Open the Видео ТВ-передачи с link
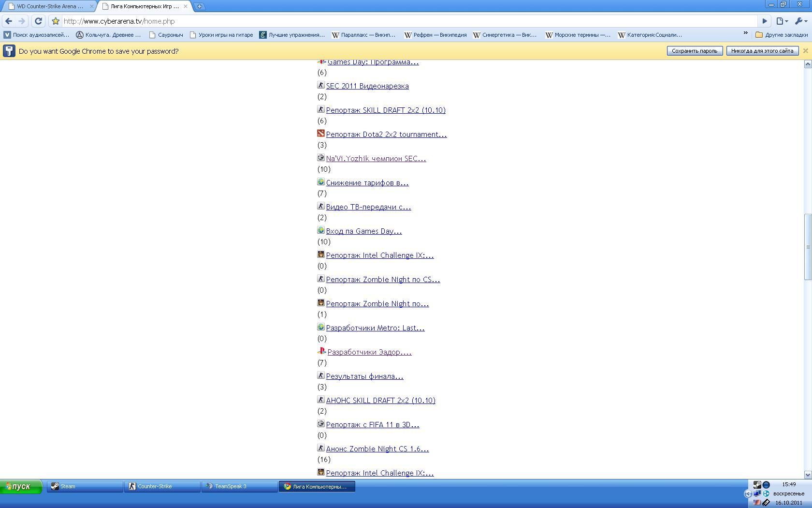The width and height of the screenshot is (812, 508). (x=368, y=207)
